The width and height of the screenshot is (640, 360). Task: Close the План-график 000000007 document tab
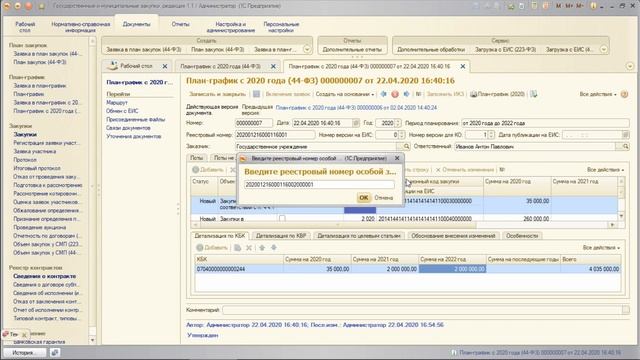[463, 66]
